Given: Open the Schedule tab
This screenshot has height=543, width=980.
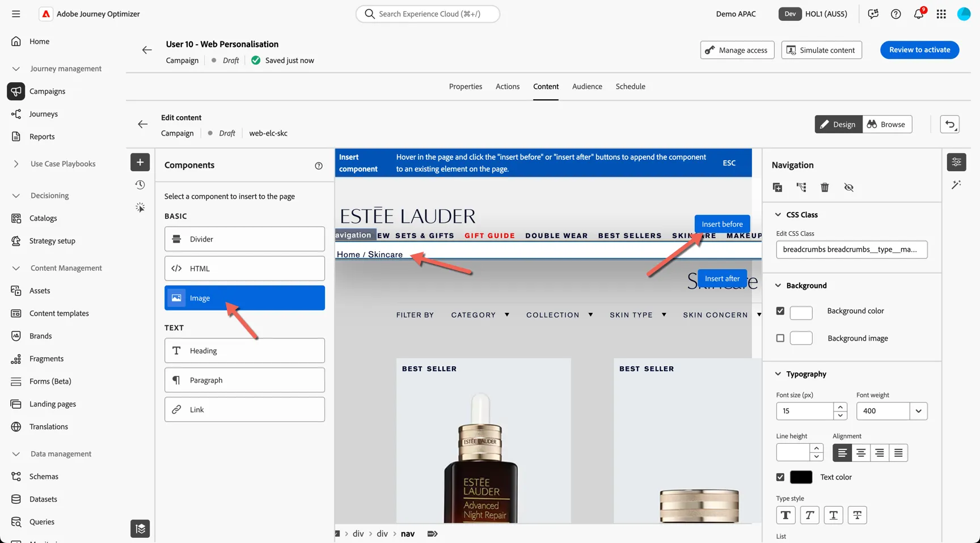Looking at the screenshot, I should [631, 86].
